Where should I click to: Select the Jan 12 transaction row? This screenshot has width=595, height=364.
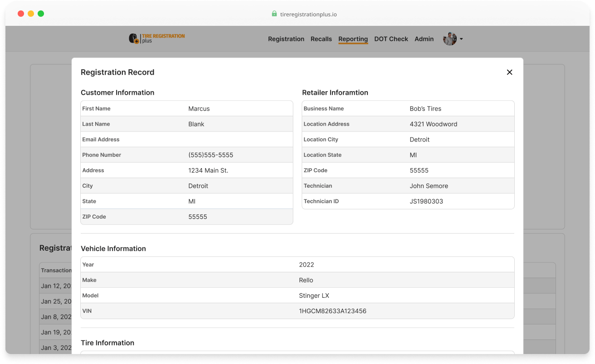(x=56, y=286)
